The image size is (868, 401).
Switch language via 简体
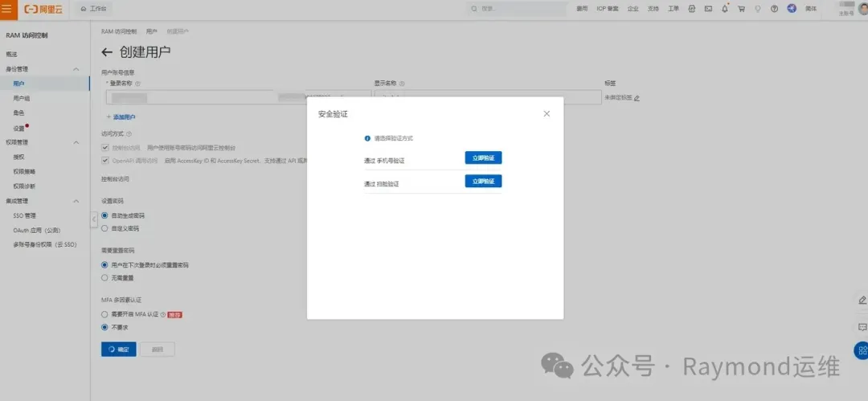click(810, 9)
